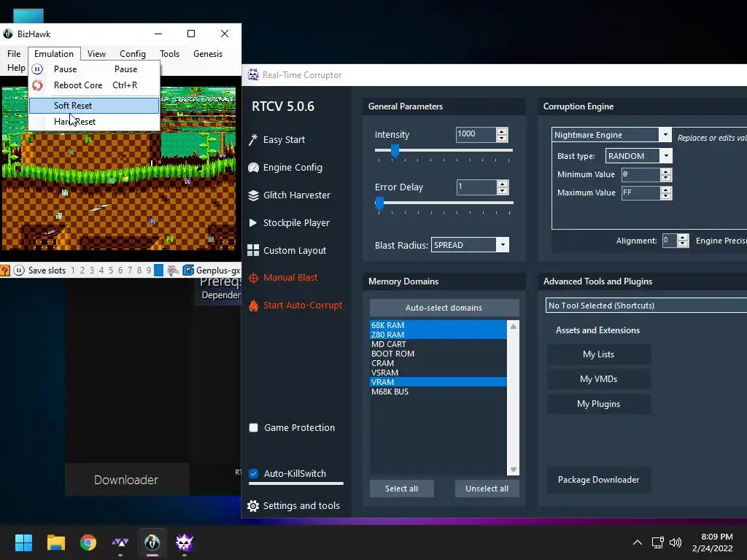The height and width of the screenshot is (560, 747).
Task: Click the Intensity value field
Action: pyautogui.click(x=476, y=135)
